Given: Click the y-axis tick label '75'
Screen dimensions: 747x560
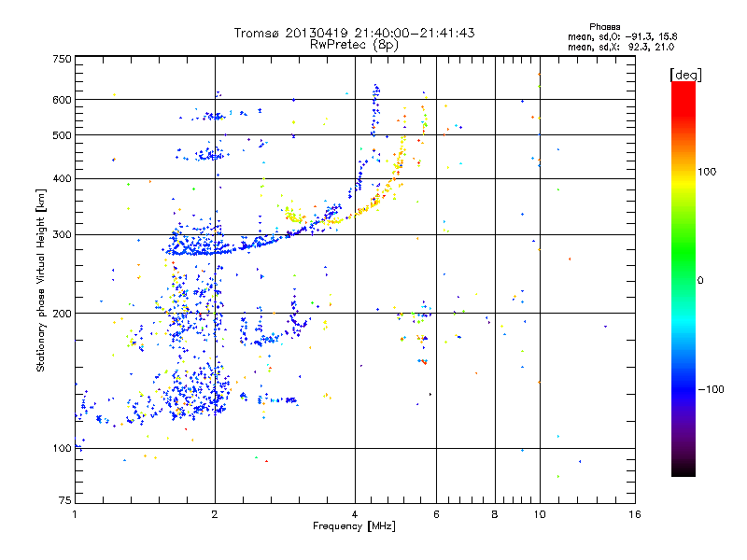Looking at the screenshot, I should (65, 500).
